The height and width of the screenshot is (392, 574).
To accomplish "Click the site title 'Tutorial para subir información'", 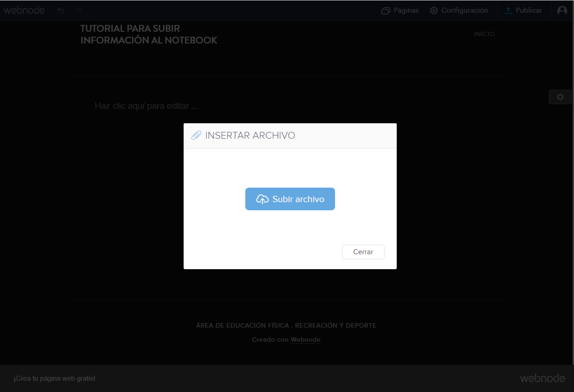I will coord(149,34).
